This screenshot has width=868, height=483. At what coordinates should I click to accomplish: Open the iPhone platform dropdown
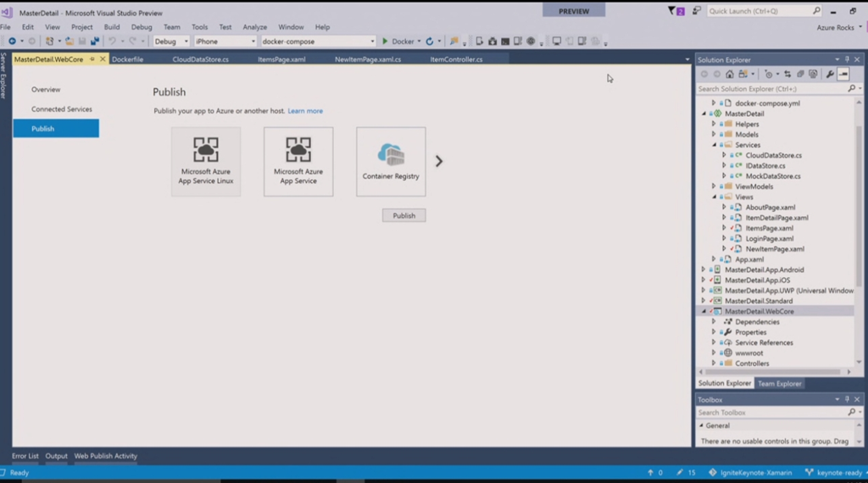(x=225, y=42)
